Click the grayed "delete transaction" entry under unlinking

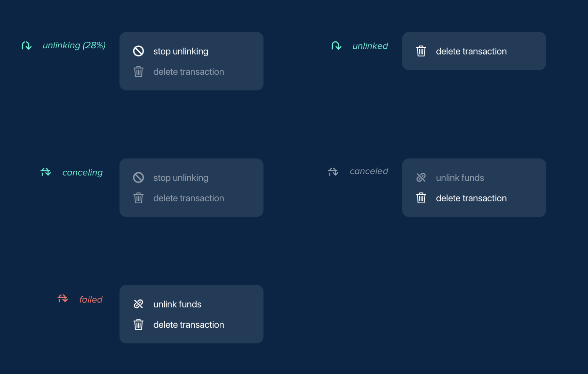tap(188, 71)
